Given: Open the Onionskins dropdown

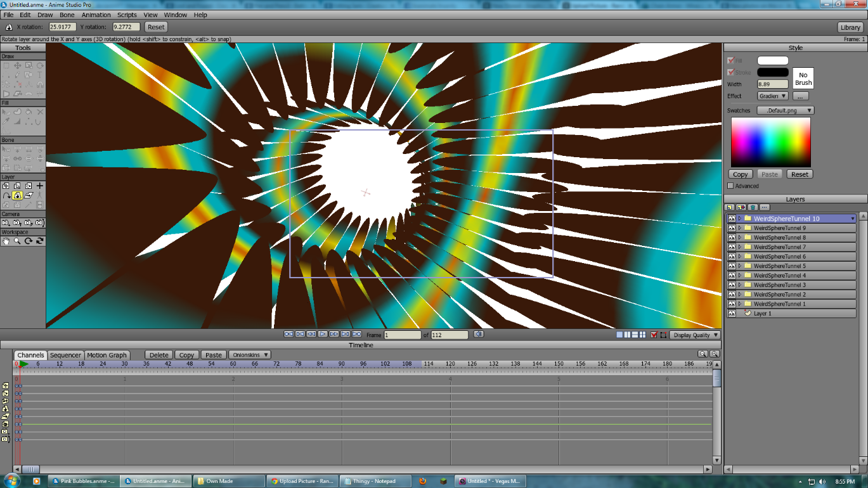Looking at the screenshot, I should coord(249,355).
